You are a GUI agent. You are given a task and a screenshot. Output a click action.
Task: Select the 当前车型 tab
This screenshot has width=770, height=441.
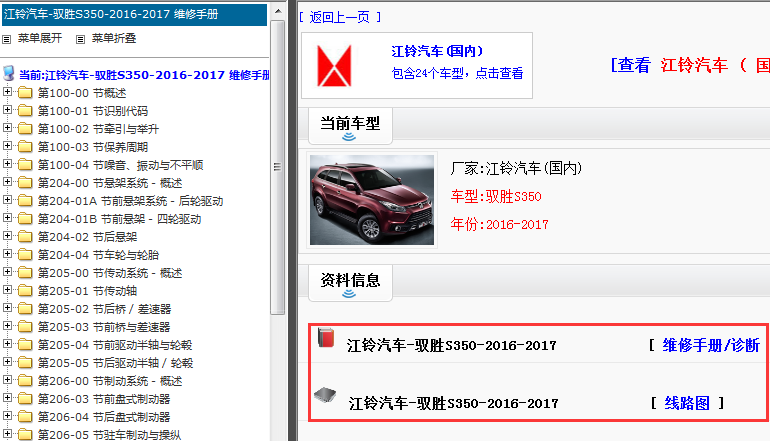point(350,126)
